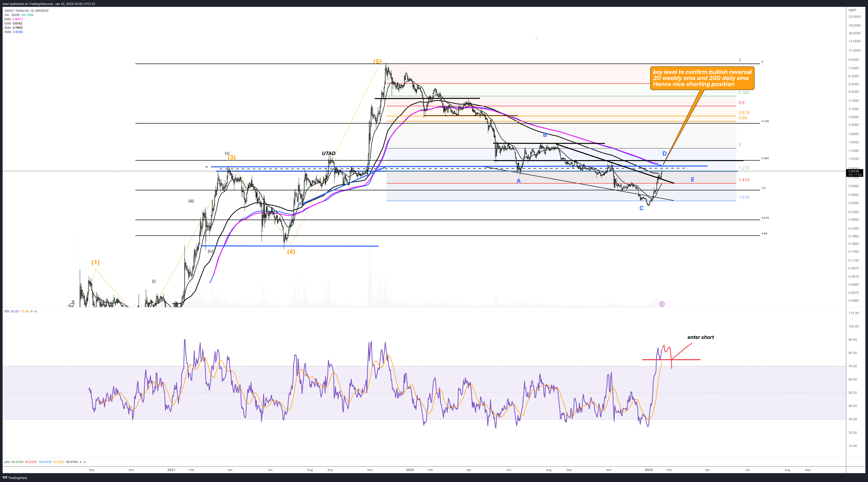Select the EMA 0.6142 legend entry
This screenshot has height=482, width=868.
pos(14,24)
